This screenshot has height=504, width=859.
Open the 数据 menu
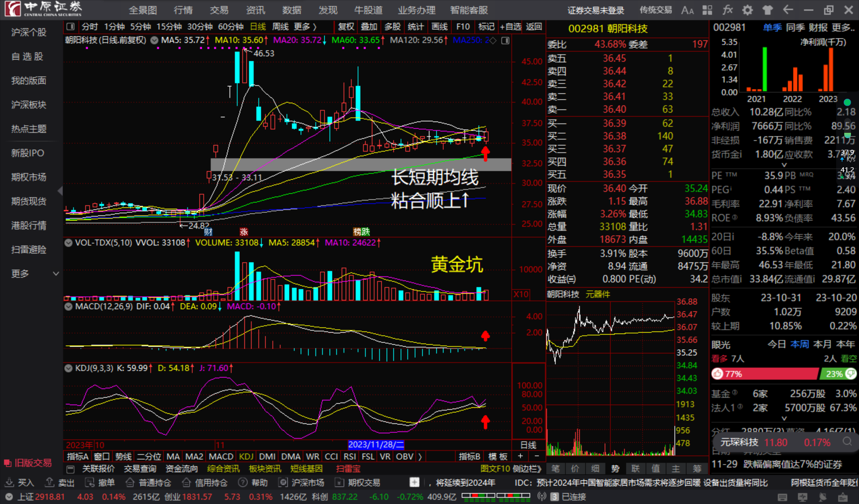(292, 10)
